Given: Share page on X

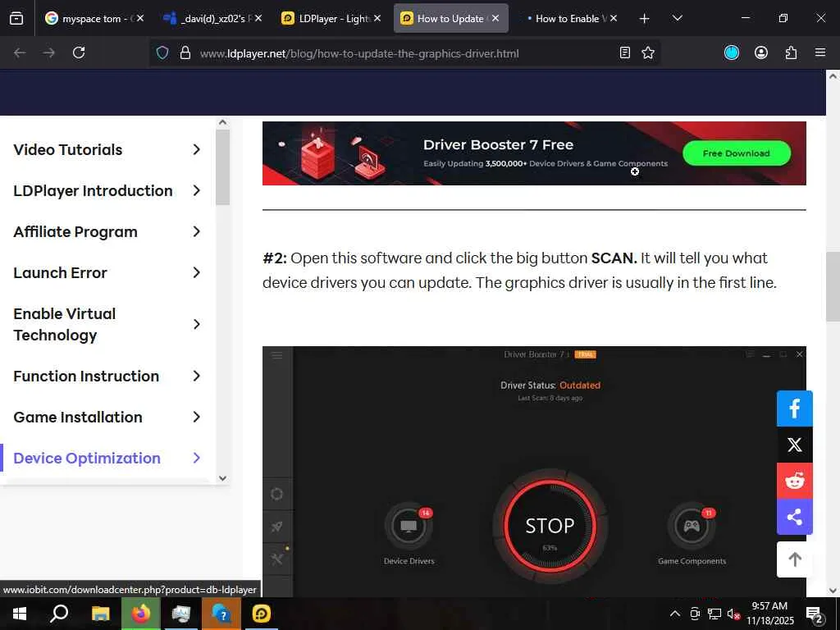Looking at the screenshot, I should coord(794,445).
